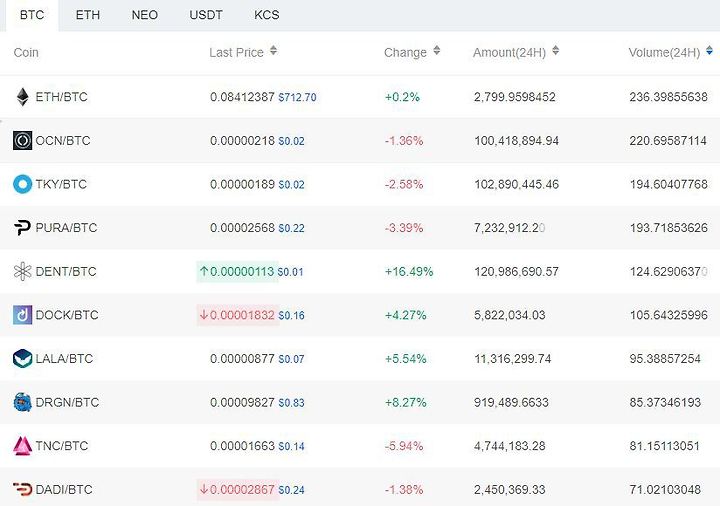Image resolution: width=720 pixels, height=506 pixels.
Task: Open the OCN/BTC trading pair
Action: (63, 141)
